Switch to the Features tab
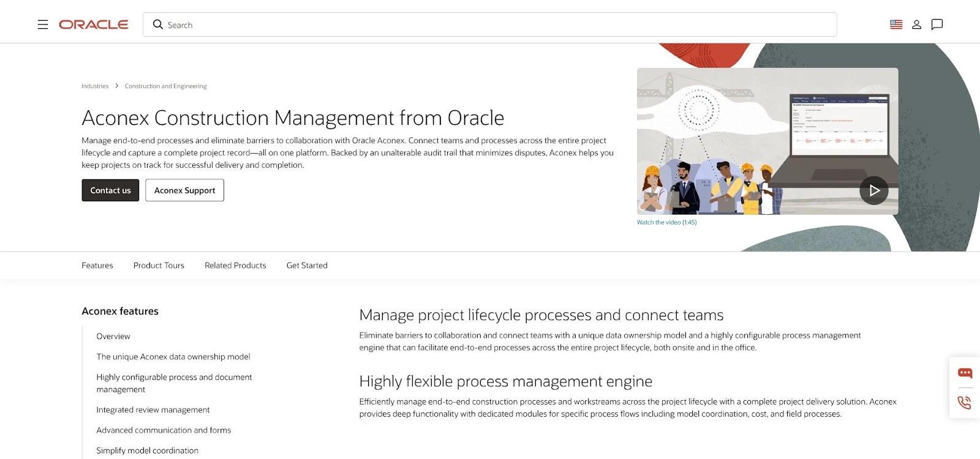Screen dimensions: 980x459 coord(97,265)
